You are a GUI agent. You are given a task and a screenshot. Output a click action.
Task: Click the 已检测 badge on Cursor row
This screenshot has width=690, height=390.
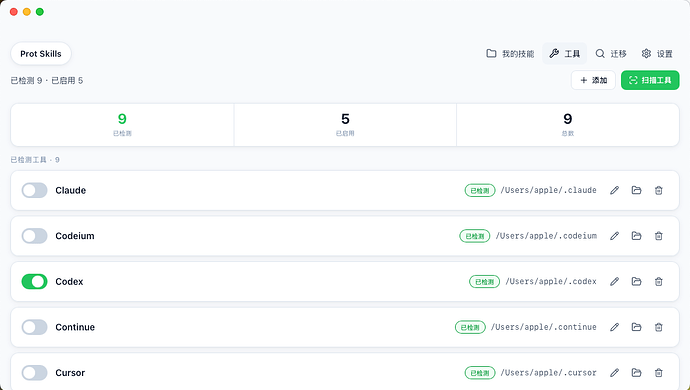click(480, 373)
